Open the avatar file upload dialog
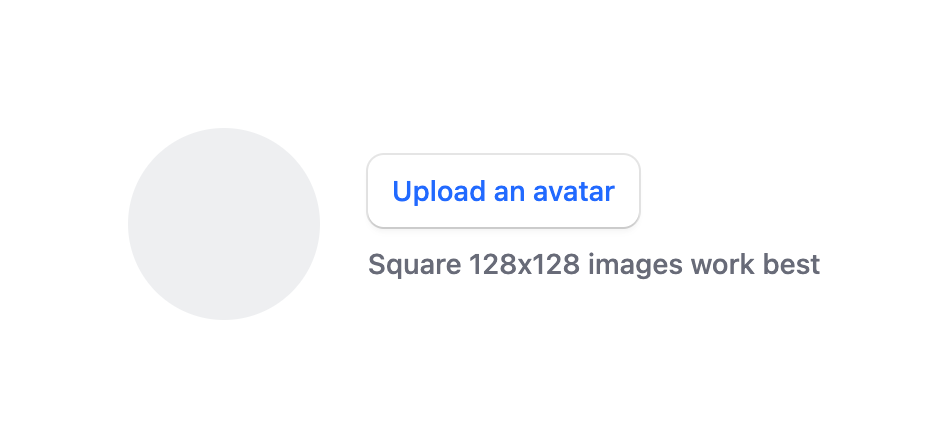Viewport: 948px width, 448px height. click(x=503, y=191)
